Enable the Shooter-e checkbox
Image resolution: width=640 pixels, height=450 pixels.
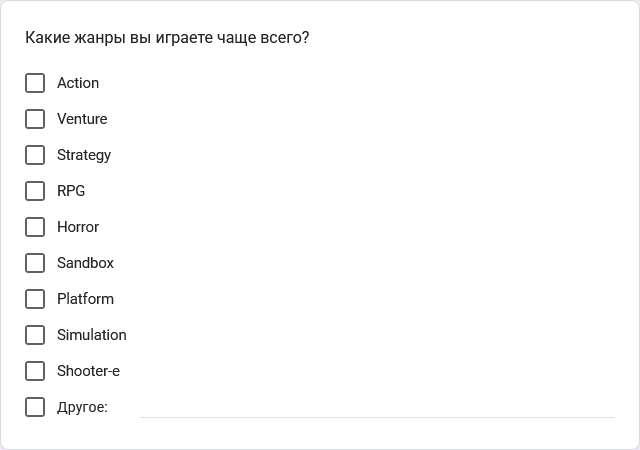pos(35,371)
